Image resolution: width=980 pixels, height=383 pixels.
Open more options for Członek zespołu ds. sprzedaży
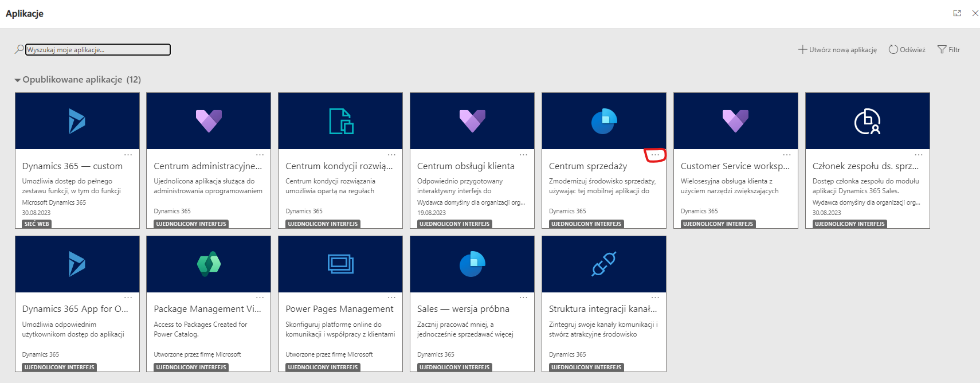(919, 155)
